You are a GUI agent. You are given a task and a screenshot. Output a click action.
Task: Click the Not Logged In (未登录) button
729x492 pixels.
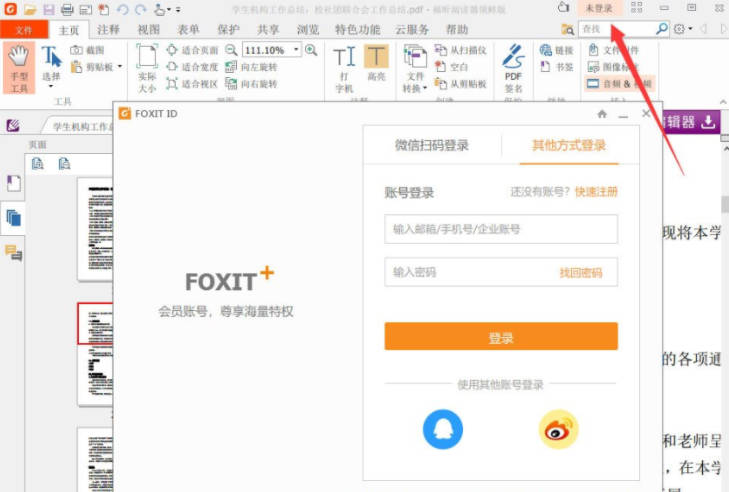coord(599,8)
